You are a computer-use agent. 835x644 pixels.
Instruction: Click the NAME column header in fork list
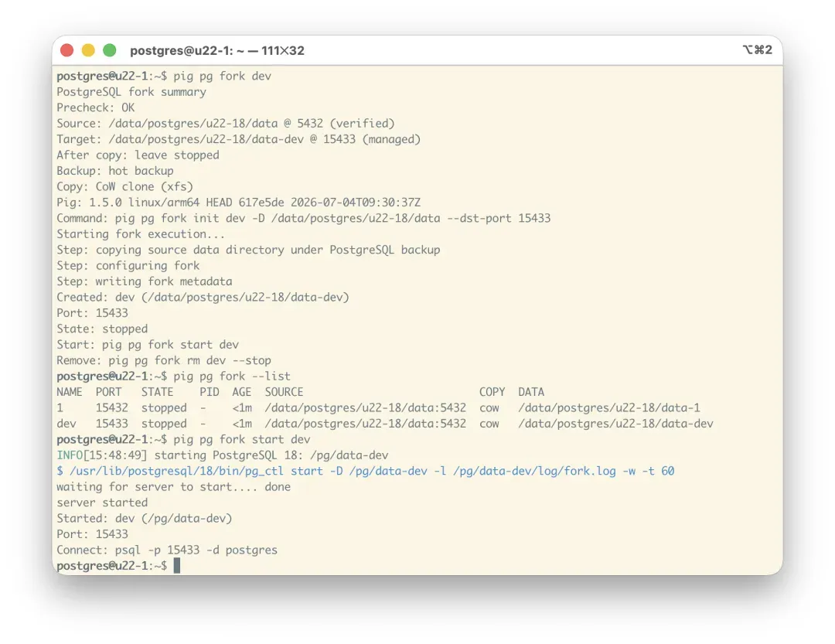point(70,392)
